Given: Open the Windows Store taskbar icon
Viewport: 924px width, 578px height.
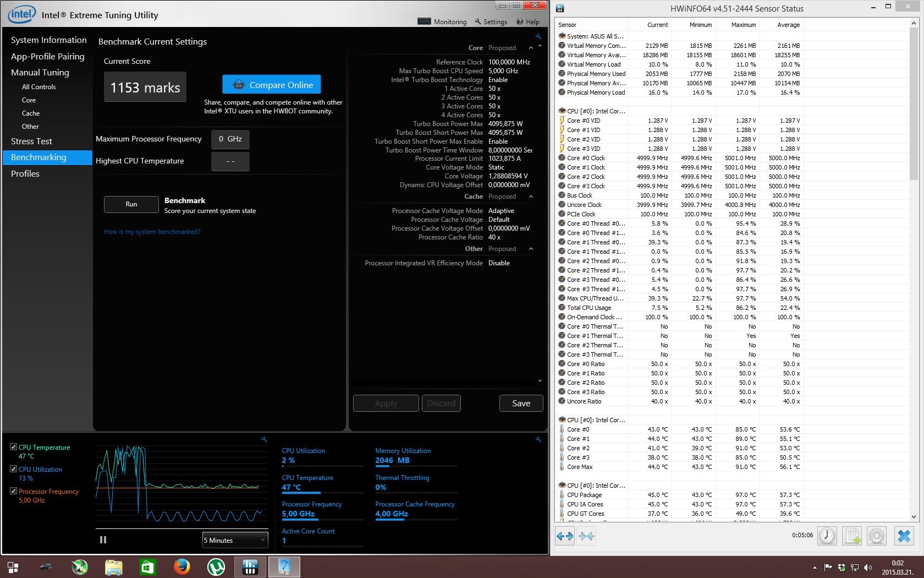Looking at the screenshot, I should click(147, 567).
